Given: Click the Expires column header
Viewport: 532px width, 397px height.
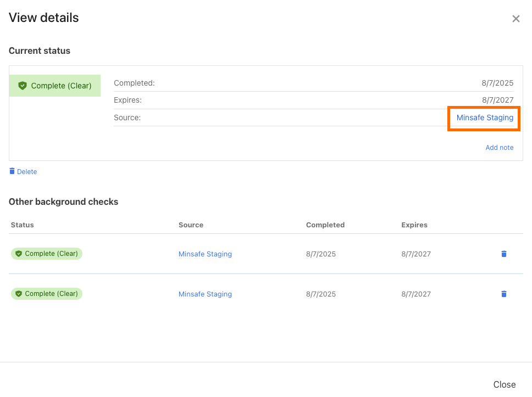Looking at the screenshot, I should pos(414,225).
